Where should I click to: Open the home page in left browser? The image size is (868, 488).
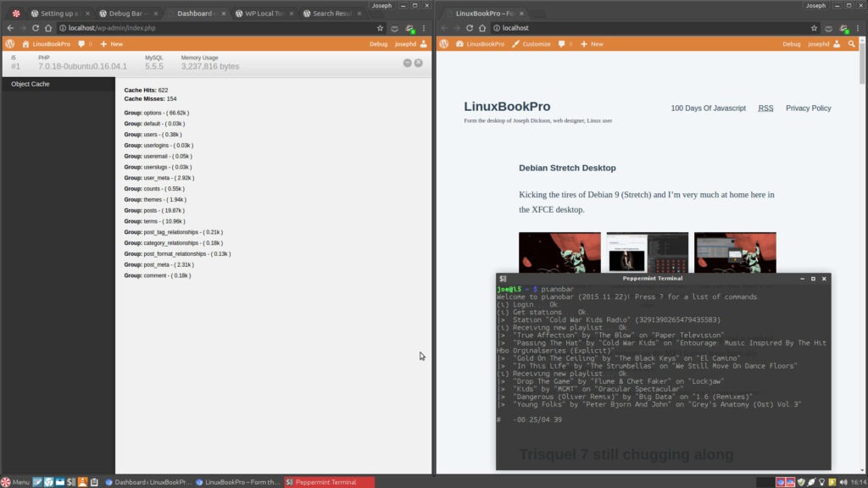pyautogui.click(x=48, y=28)
